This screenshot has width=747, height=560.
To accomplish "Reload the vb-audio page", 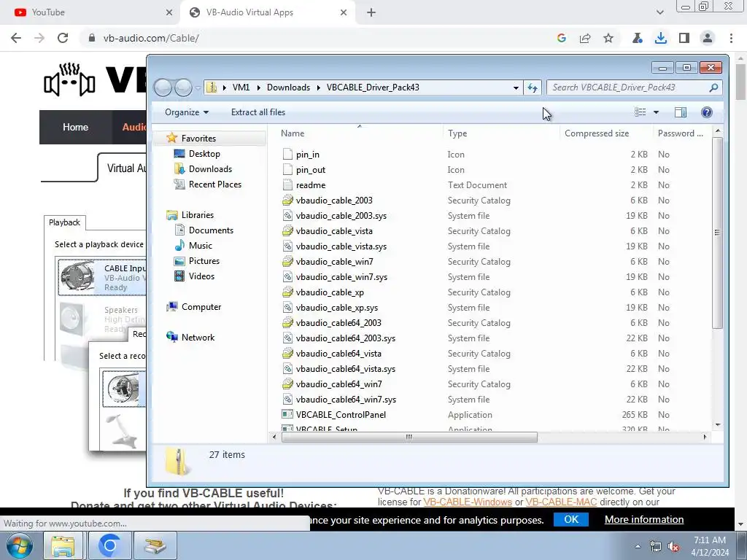I will 63,38.
